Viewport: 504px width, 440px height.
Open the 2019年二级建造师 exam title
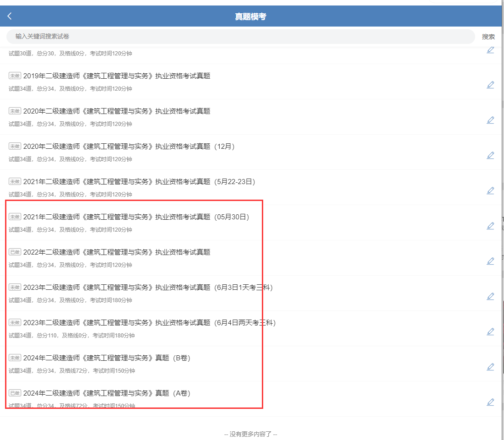(117, 76)
